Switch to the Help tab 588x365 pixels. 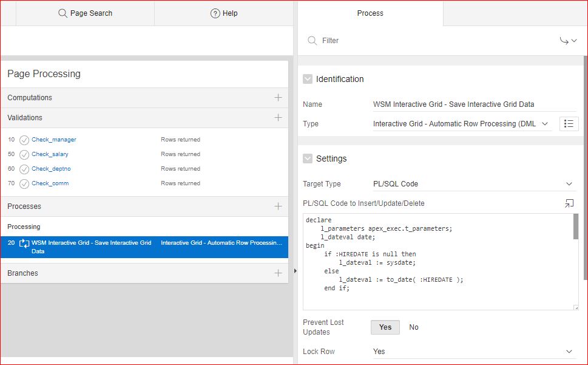click(224, 13)
